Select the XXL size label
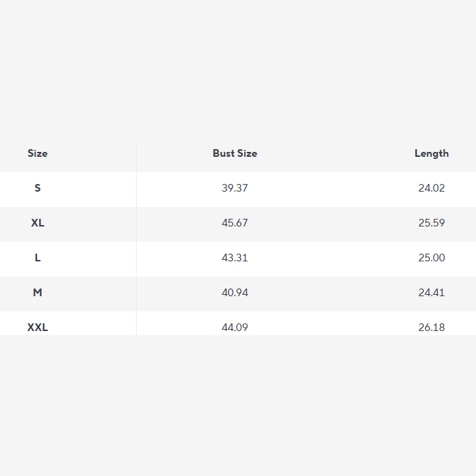This screenshot has height=476, width=476. (x=38, y=327)
